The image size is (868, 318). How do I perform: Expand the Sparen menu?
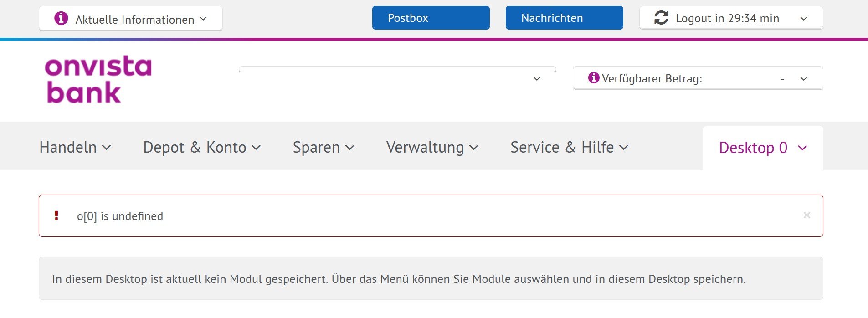323,148
